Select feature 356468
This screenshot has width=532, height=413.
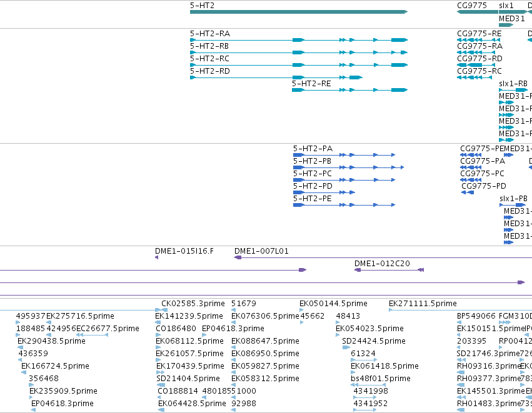(44, 379)
